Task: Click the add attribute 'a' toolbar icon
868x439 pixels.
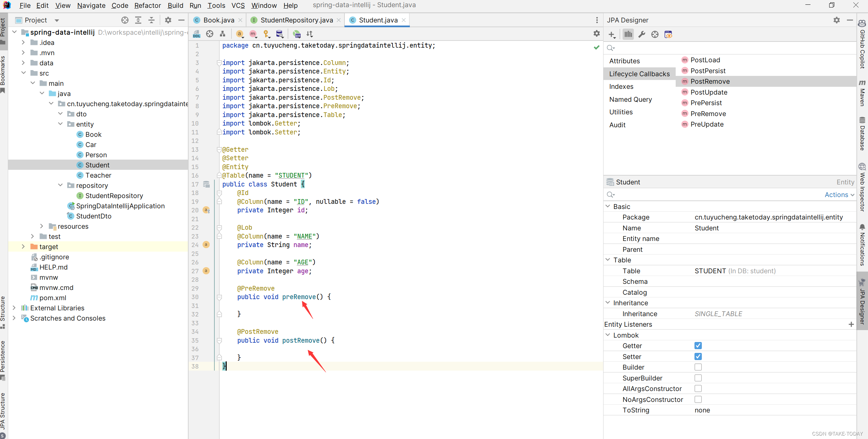Action: [240, 34]
